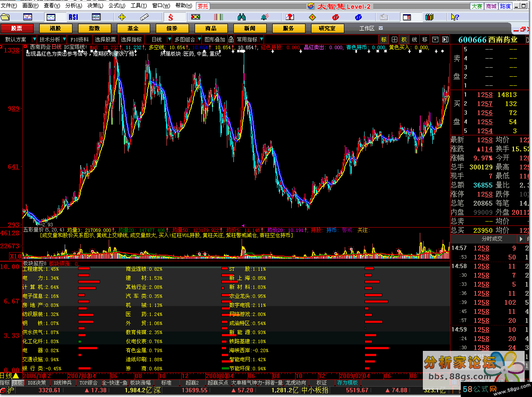Screen dimensions: 532x397
Task: Click the 中小板指 status bar entry
Action: click(x=315, y=390)
